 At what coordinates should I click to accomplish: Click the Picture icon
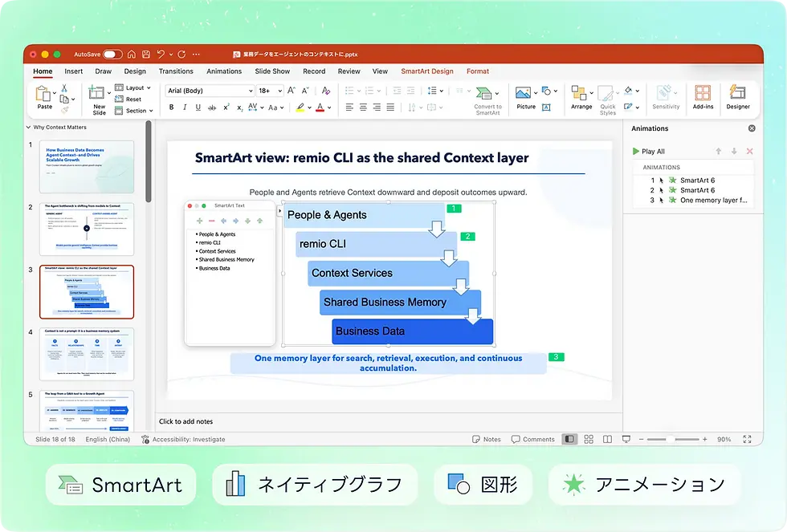[523, 93]
